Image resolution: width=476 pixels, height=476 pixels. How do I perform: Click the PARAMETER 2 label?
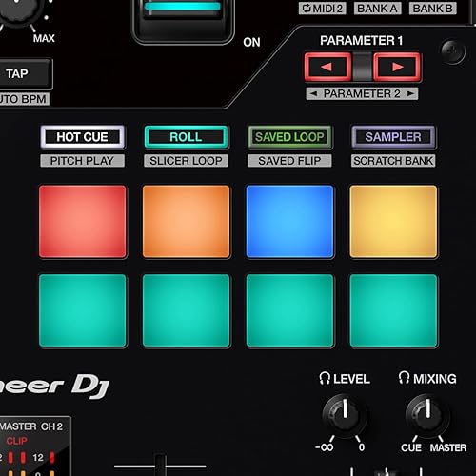coord(362,93)
